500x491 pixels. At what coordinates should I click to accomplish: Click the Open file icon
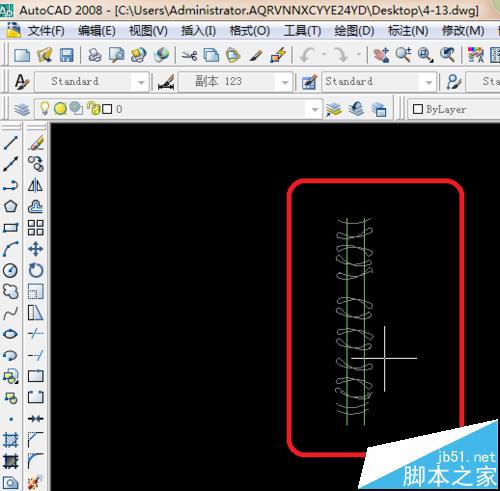[x=45, y=55]
